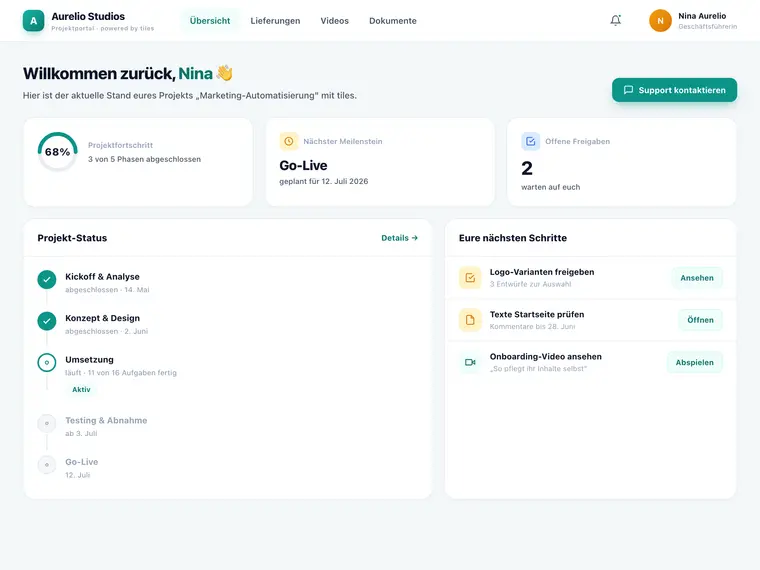
Task: Click the number 2 under Offene Freigaben
Action: [527, 168]
